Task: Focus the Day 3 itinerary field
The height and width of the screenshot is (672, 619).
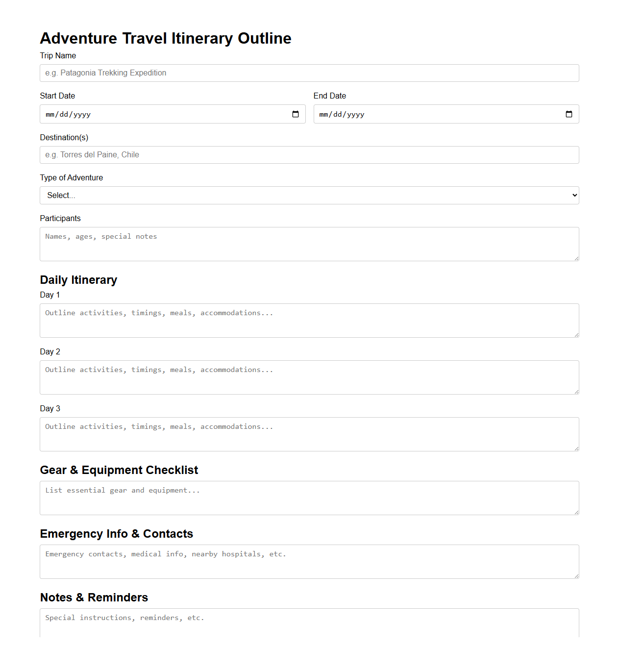Action: tap(309, 434)
